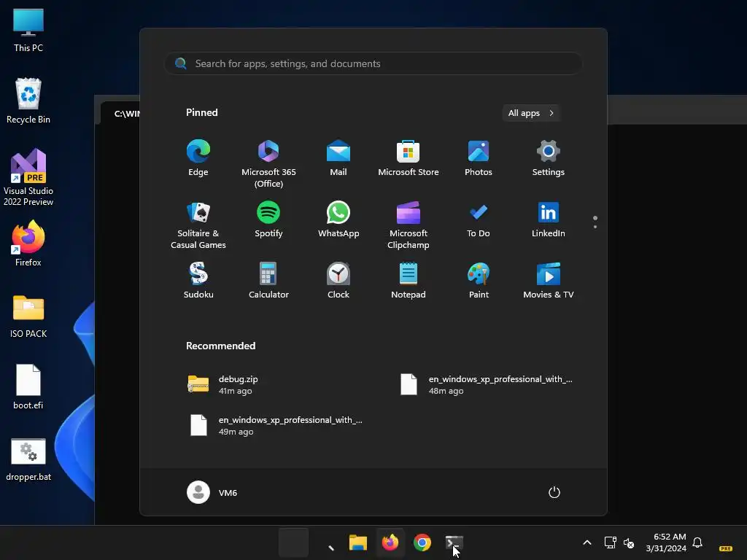Launch Solitaire & Casual Games
The width and height of the screenshot is (747, 560).
pyautogui.click(x=198, y=225)
